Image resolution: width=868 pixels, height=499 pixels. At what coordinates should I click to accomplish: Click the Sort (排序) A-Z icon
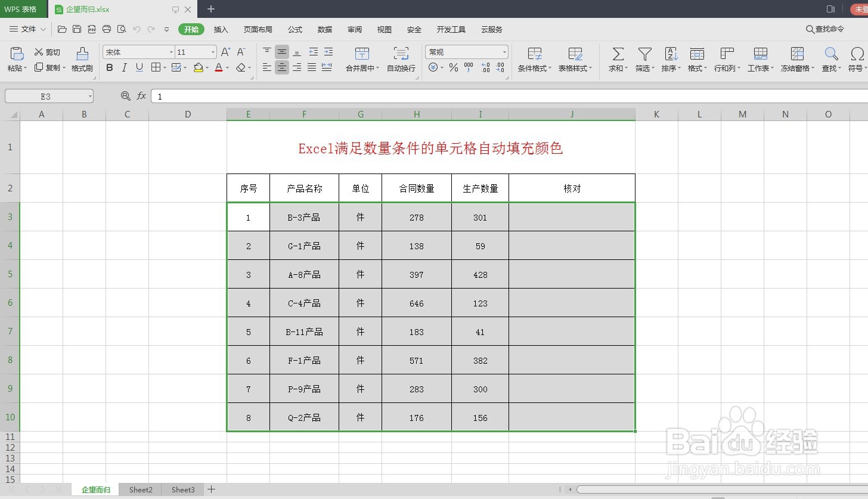pos(671,54)
